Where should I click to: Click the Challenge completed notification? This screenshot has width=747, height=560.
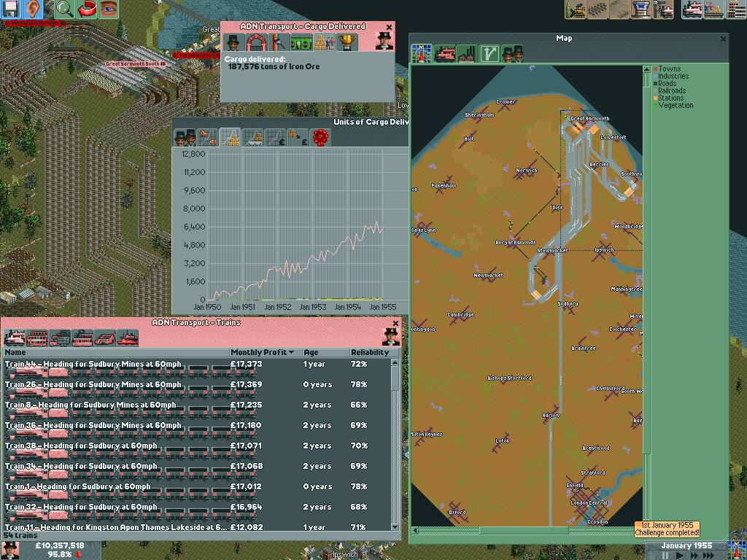pos(667,529)
